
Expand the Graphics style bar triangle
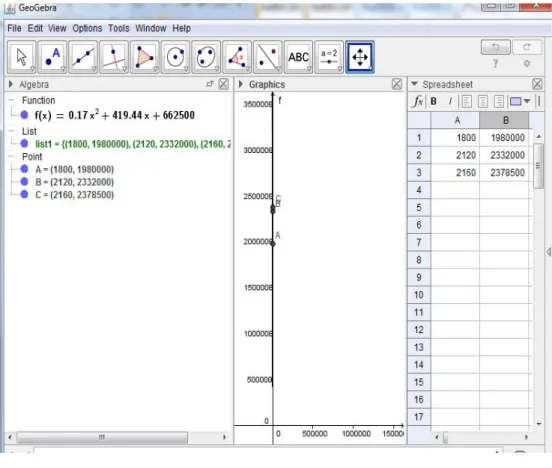click(x=241, y=84)
